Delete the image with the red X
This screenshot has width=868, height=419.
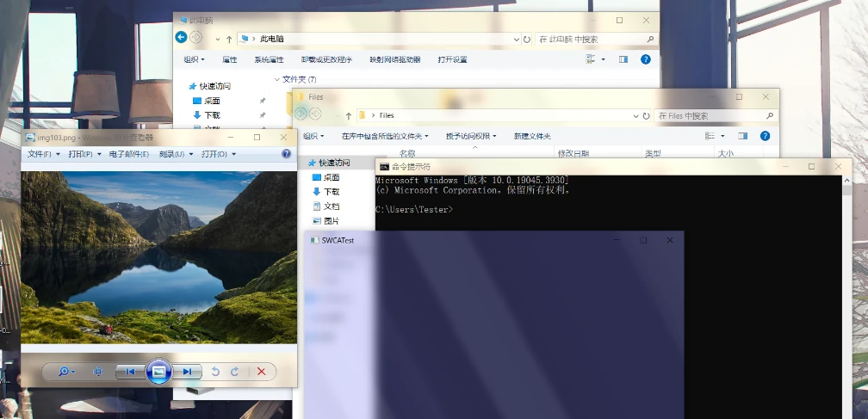[262, 372]
